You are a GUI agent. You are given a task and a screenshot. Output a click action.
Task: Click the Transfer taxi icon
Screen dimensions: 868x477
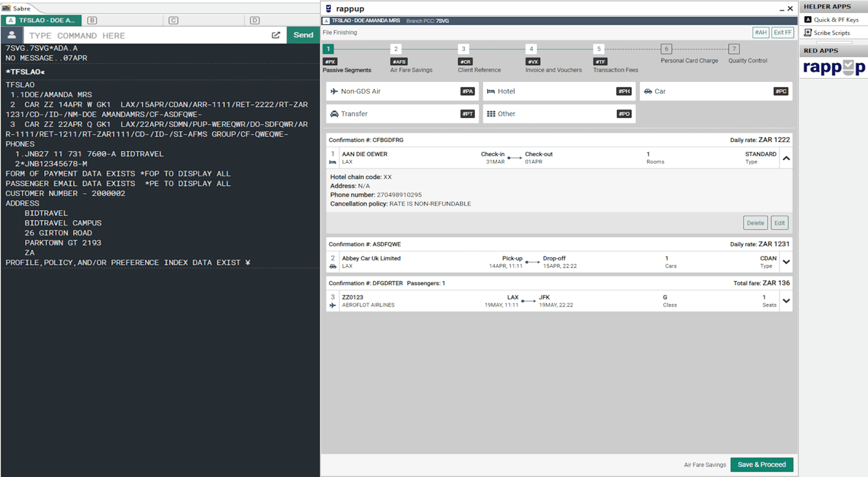coord(334,114)
